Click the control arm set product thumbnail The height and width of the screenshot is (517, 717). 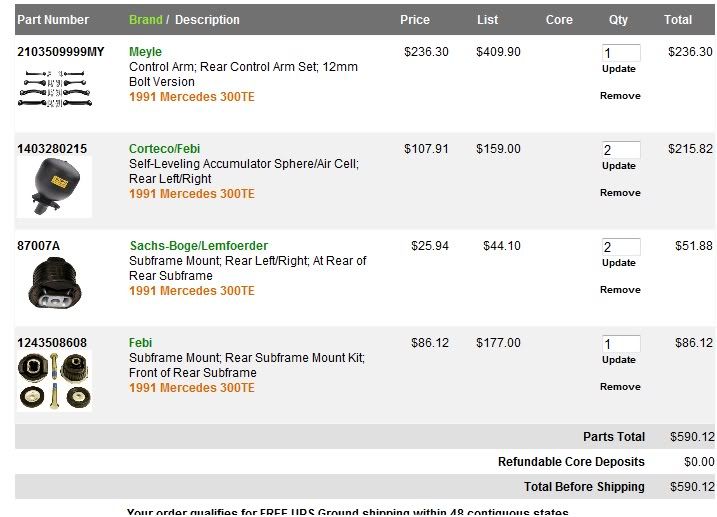54,87
